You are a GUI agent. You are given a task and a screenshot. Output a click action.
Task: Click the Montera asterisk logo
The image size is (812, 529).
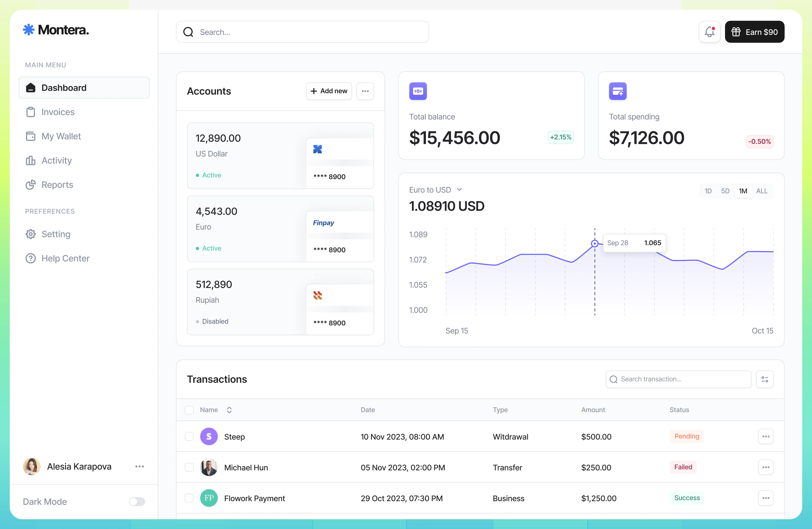(29, 30)
